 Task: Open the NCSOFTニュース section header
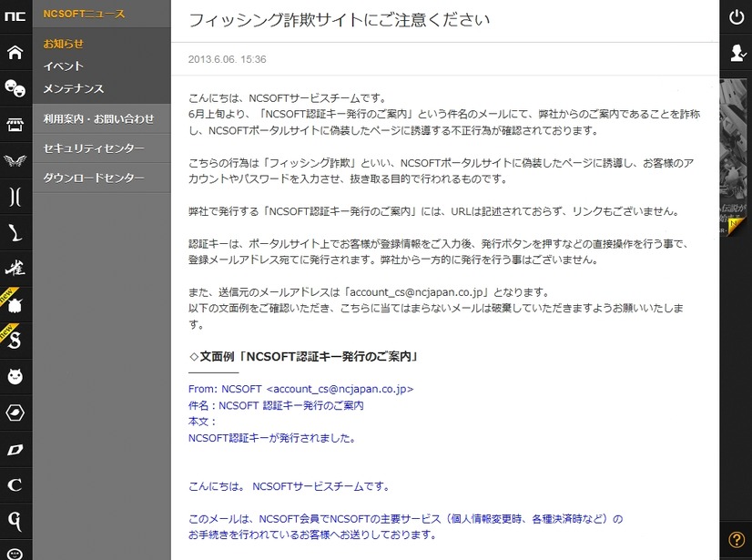[84, 14]
